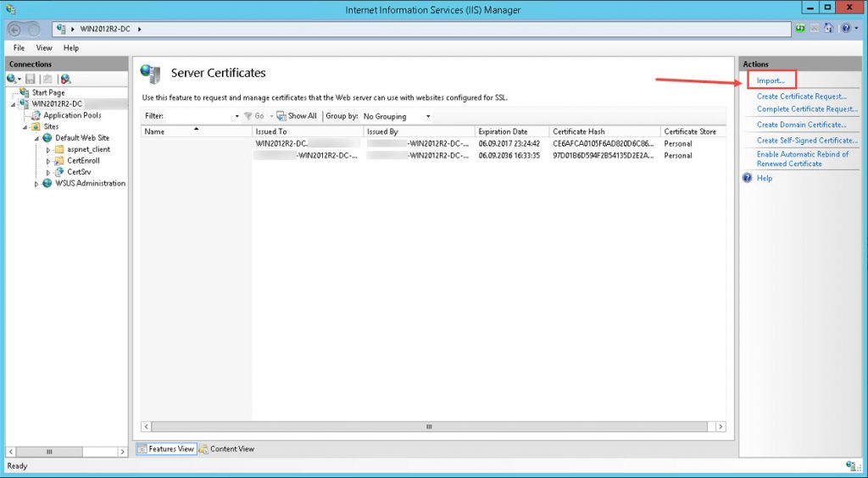Select the Start Page tree item
This screenshot has width=868, height=478.
[x=48, y=92]
